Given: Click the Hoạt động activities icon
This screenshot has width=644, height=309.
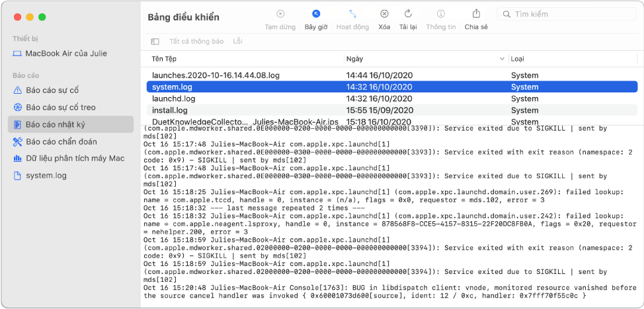Looking at the screenshot, I should point(352,14).
